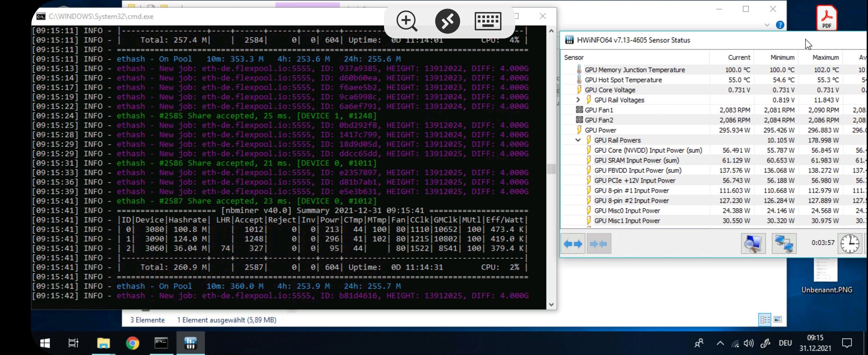The image size is (868, 355).
Task: Select GPU Fan1 row
Action: click(x=713, y=110)
